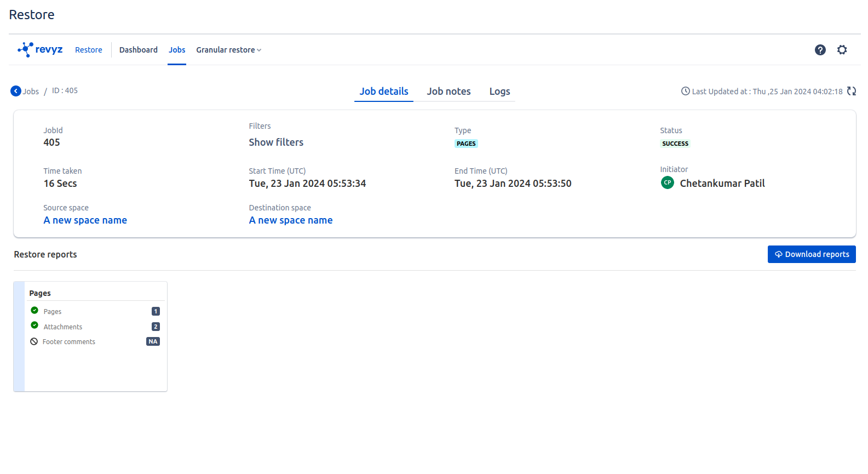
Task: Click the Restore link in header
Action: pos(89,50)
